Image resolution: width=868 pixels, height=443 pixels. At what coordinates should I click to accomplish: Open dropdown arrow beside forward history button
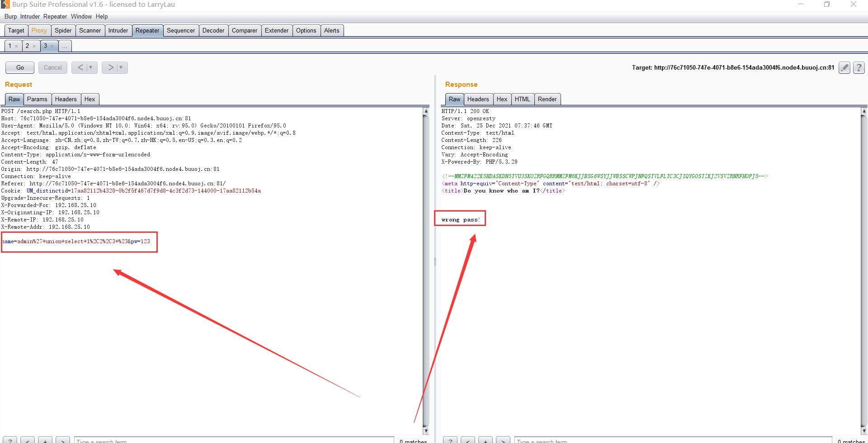click(121, 67)
